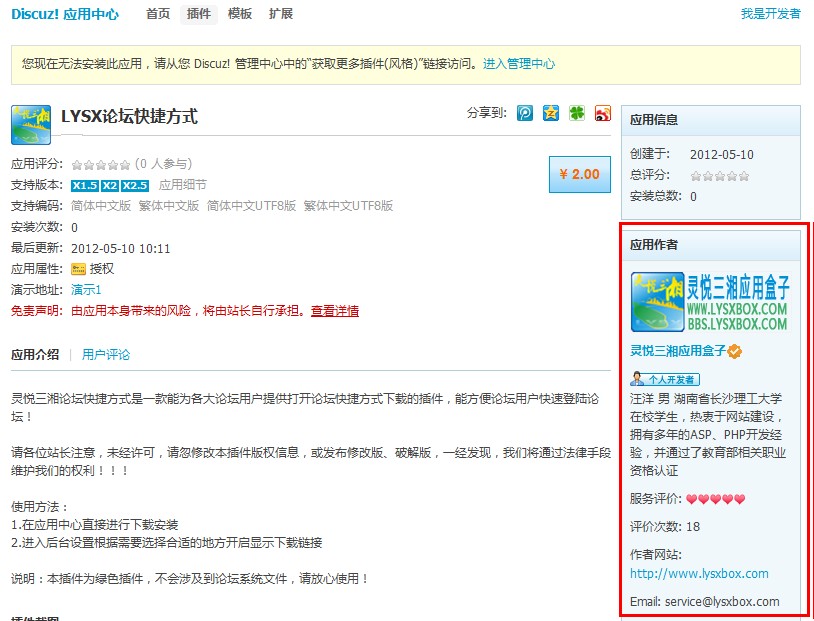Click the 2012-05-10 10:11 last update value
This screenshot has height=621, width=814.
point(120,249)
